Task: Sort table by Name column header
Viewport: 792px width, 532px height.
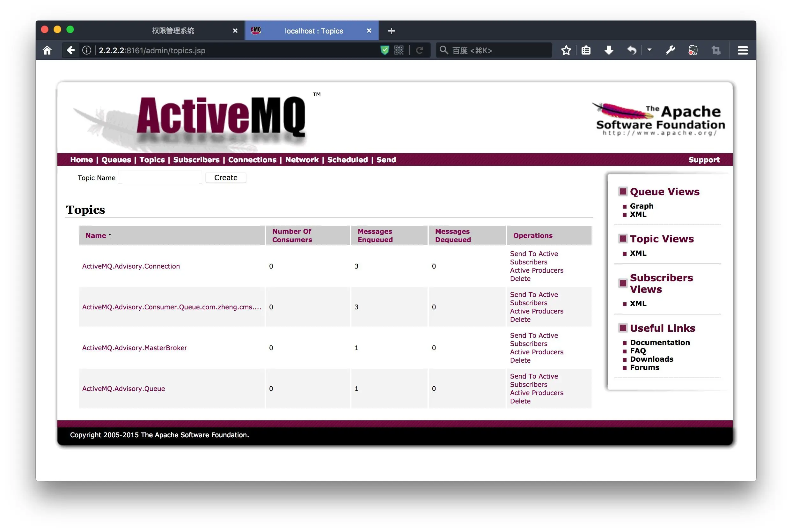Action: point(96,235)
